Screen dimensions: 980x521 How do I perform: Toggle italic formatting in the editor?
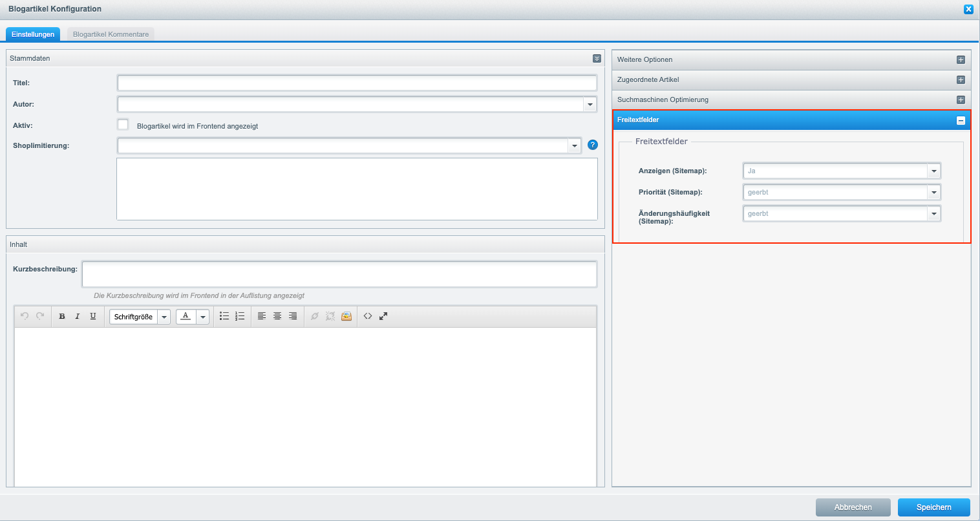pyautogui.click(x=78, y=316)
